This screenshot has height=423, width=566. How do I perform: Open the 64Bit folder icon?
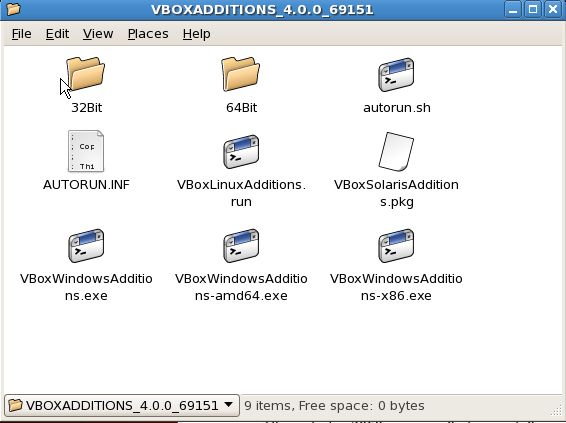tap(241, 74)
